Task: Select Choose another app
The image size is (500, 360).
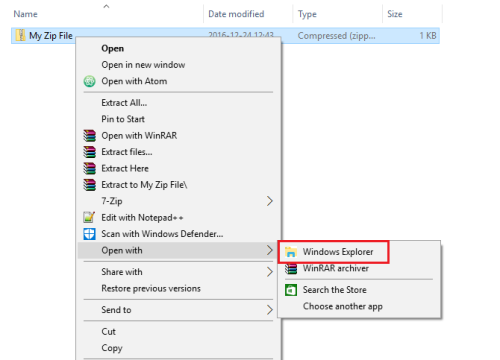Action: click(x=359, y=306)
